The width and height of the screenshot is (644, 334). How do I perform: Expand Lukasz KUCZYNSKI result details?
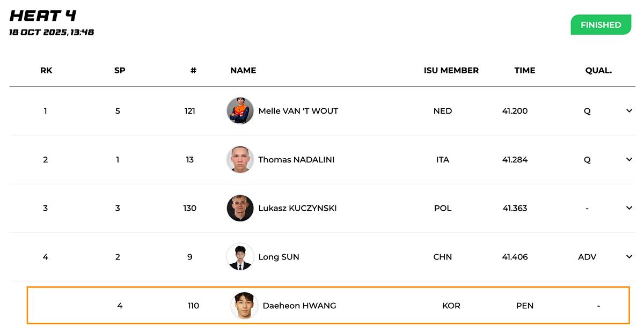[629, 208]
